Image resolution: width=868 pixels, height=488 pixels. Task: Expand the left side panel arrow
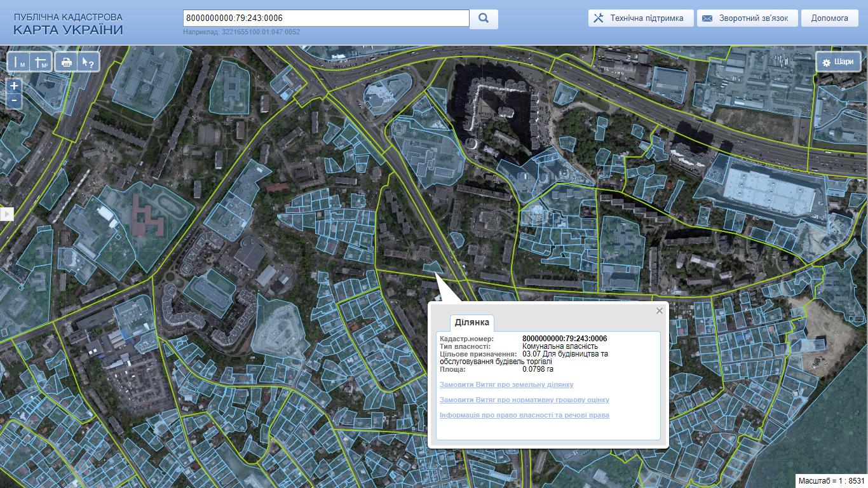pos(6,214)
